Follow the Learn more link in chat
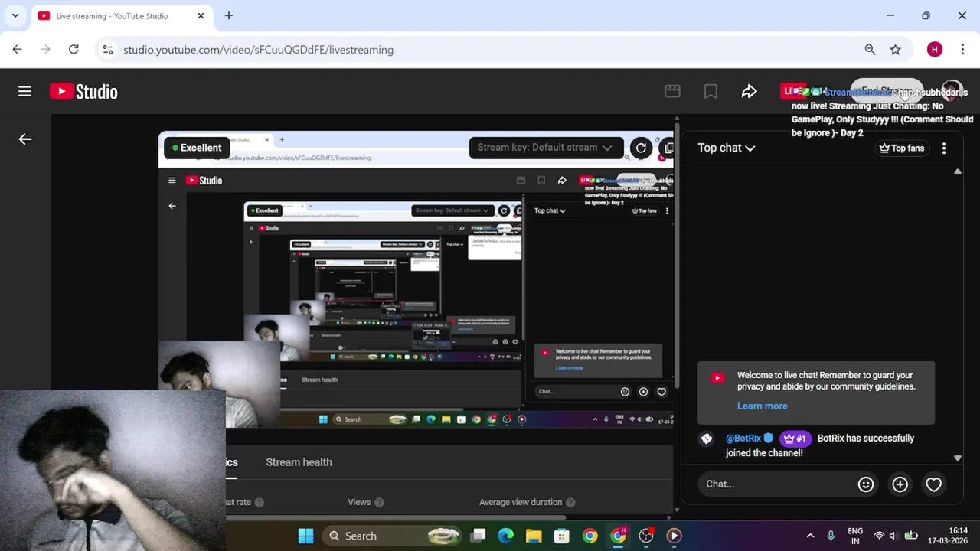The width and height of the screenshot is (980, 551). tap(762, 406)
